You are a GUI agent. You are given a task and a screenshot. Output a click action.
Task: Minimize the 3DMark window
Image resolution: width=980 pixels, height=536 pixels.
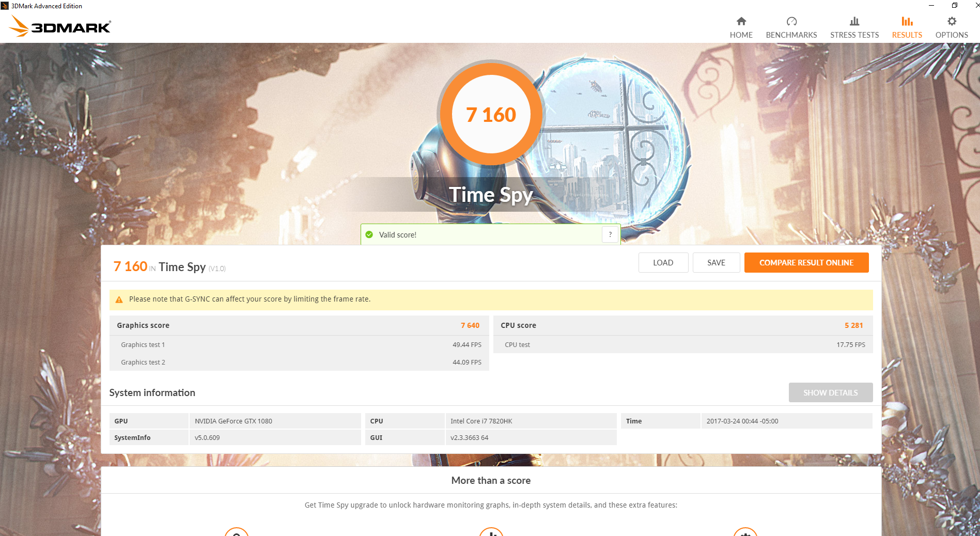[931, 6]
